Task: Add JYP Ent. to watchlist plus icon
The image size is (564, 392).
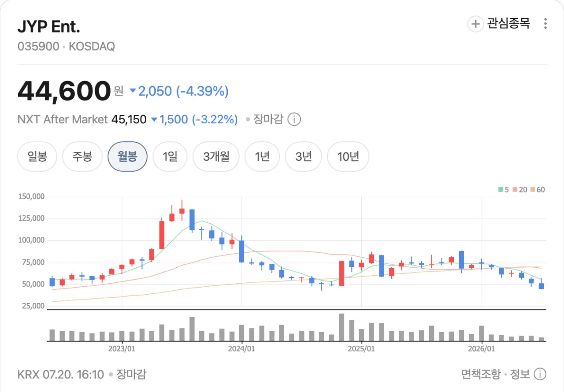Action: [475, 24]
